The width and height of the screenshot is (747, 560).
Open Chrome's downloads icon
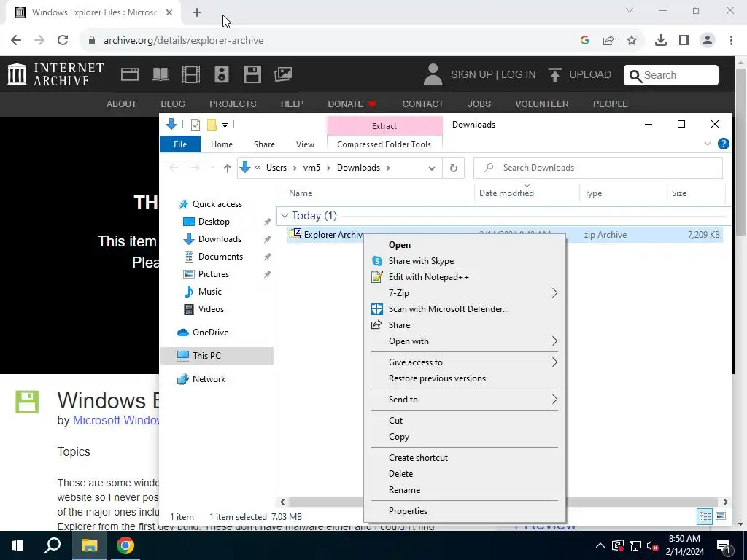(661, 41)
